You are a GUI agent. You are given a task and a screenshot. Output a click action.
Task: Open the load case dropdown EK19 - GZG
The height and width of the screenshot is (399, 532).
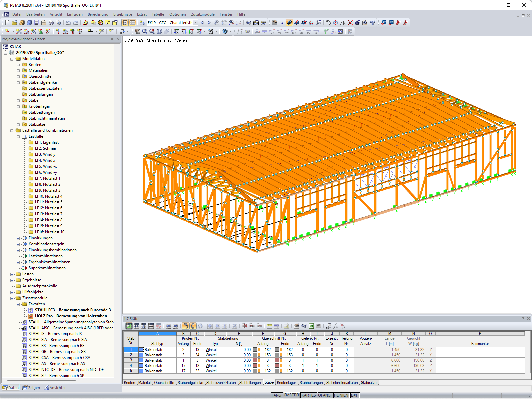click(195, 23)
